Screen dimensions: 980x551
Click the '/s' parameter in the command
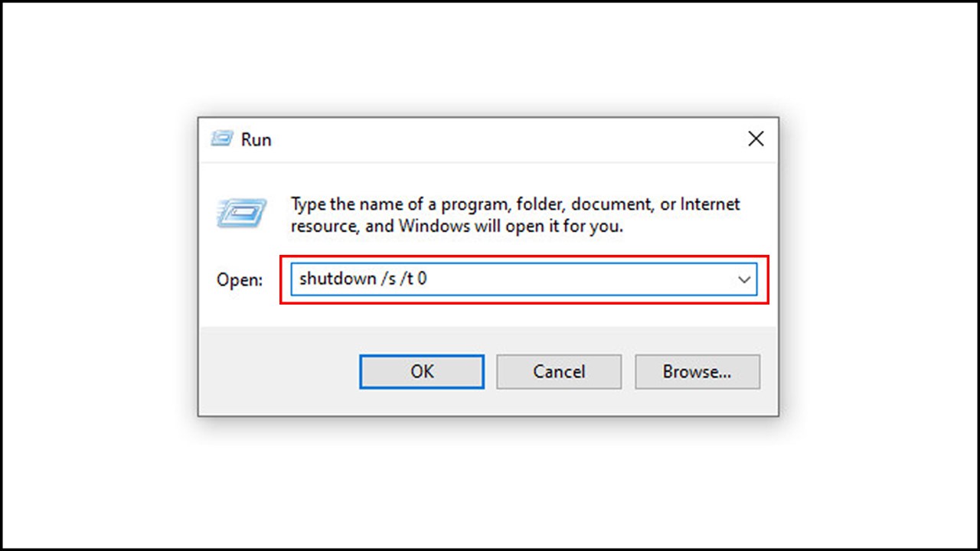[x=390, y=279]
